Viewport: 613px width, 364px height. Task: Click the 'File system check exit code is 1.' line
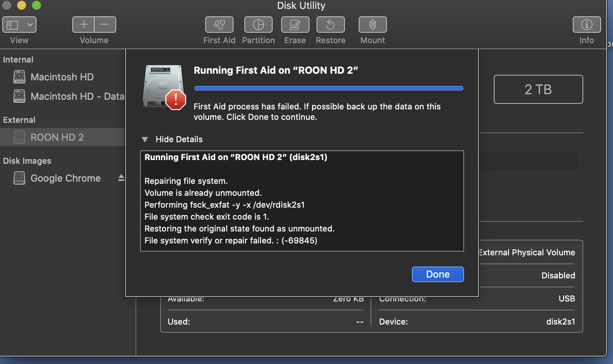point(207,217)
